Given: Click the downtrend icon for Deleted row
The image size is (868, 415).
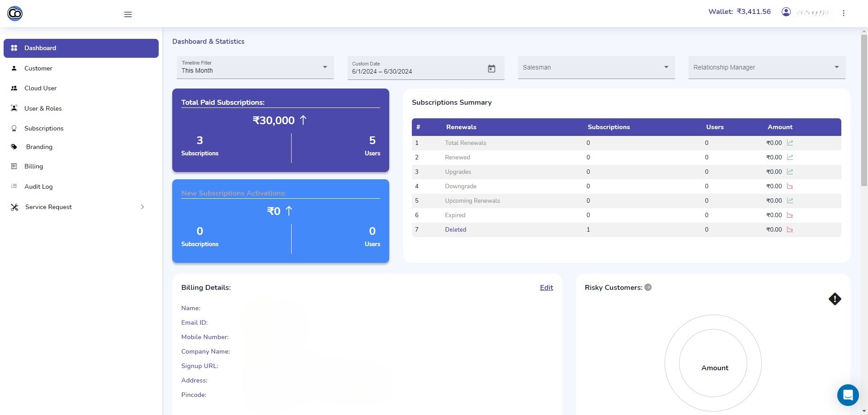Looking at the screenshot, I should coord(790,229).
